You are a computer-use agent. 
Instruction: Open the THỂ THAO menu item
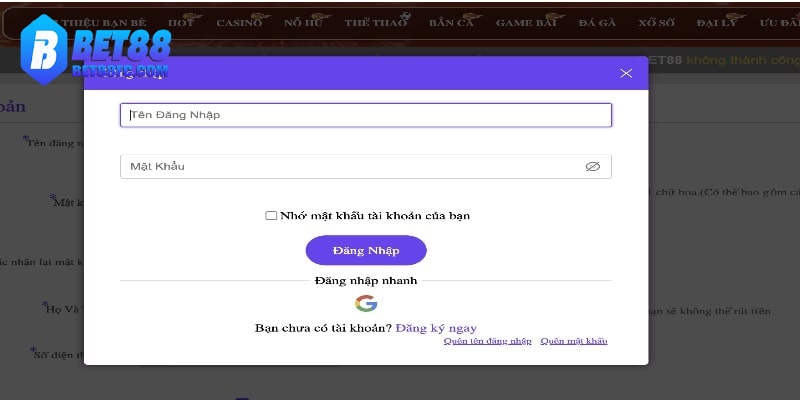376,22
